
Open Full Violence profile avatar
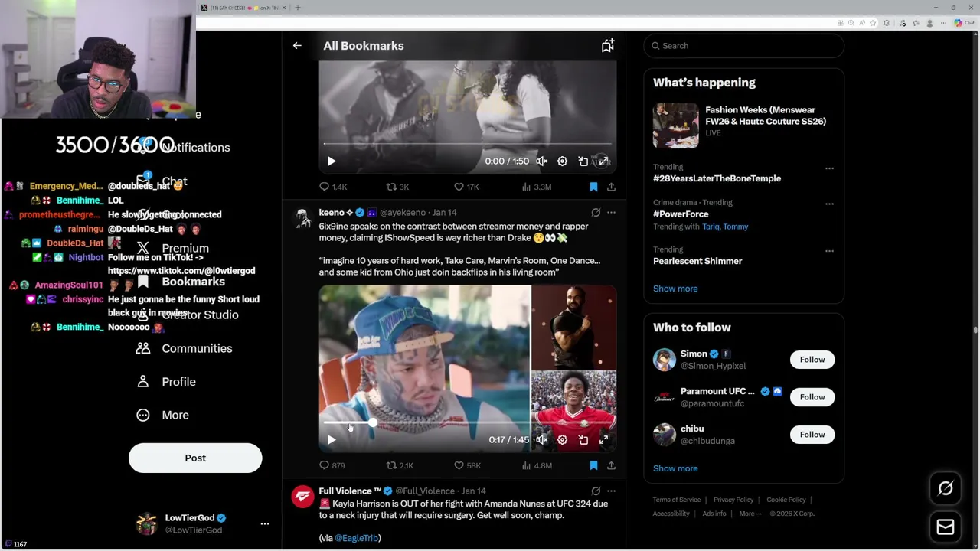coord(302,497)
